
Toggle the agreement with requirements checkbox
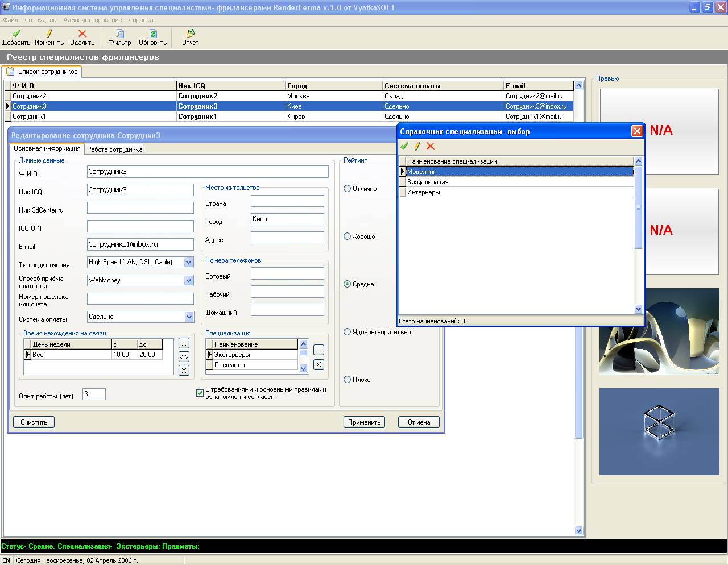[x=200, y=393]
